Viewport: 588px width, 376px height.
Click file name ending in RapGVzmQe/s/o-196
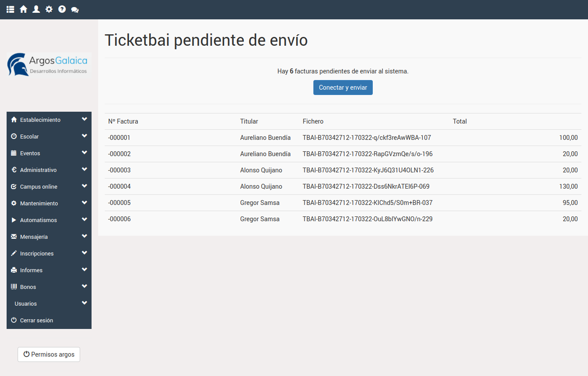[367, 154]
